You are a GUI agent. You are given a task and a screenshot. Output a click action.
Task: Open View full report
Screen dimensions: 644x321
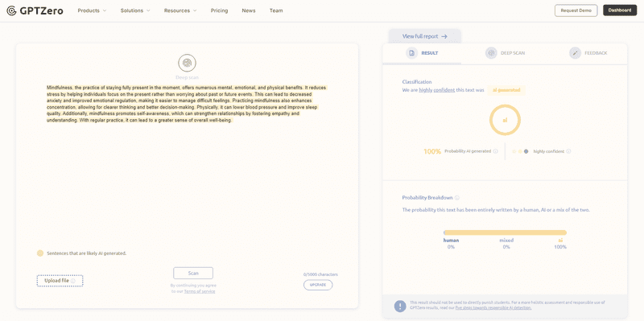click(425, 36)
